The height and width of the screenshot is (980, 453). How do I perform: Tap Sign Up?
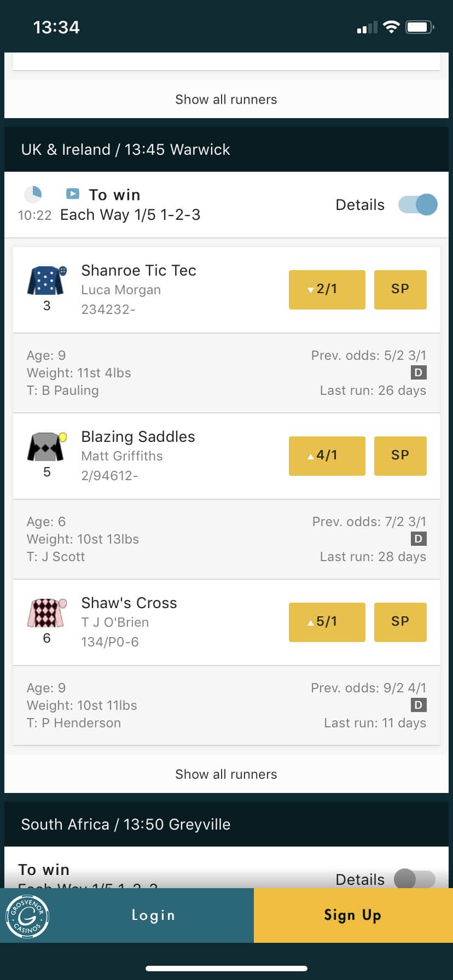[352, 915]
